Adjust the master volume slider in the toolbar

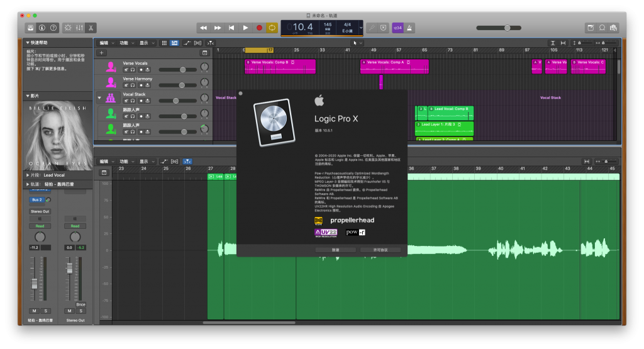tap(499, 28)
